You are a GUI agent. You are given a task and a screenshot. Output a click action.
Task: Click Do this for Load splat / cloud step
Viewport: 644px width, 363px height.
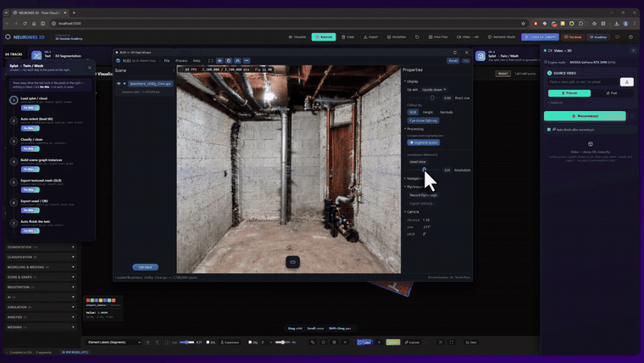click(x=30, y=108)
